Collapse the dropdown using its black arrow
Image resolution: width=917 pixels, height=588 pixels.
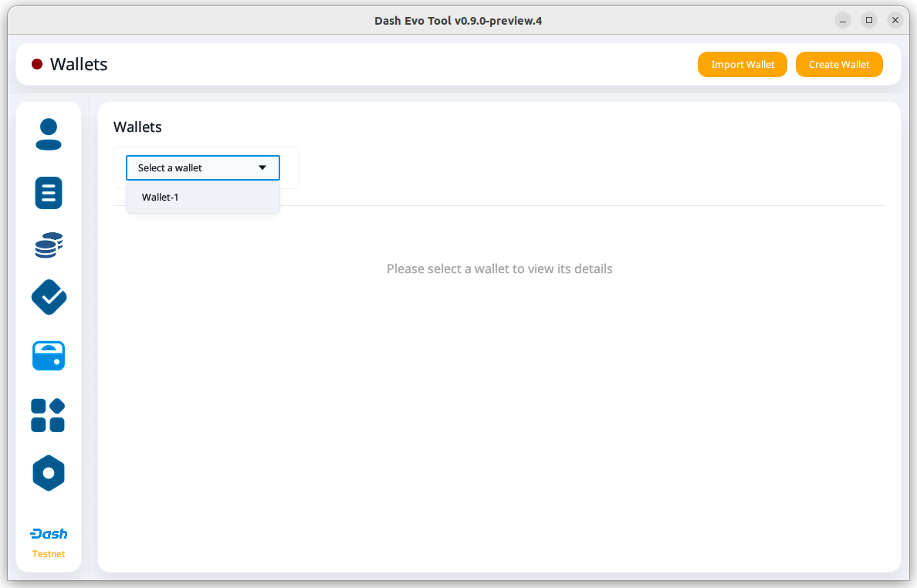[x=262, y=168]
